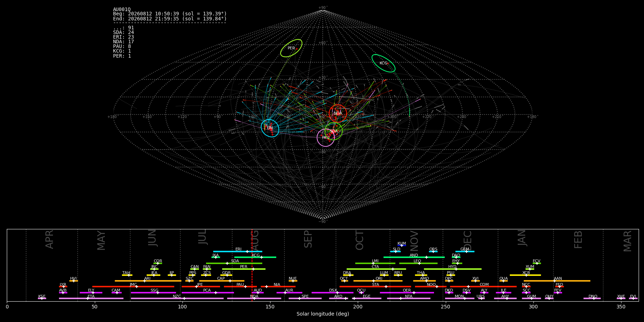Image resolution: width=644 pixels, height=322 pixels.
Task: Click the ERI: 23 count entry
Action: tap(123, 37)
